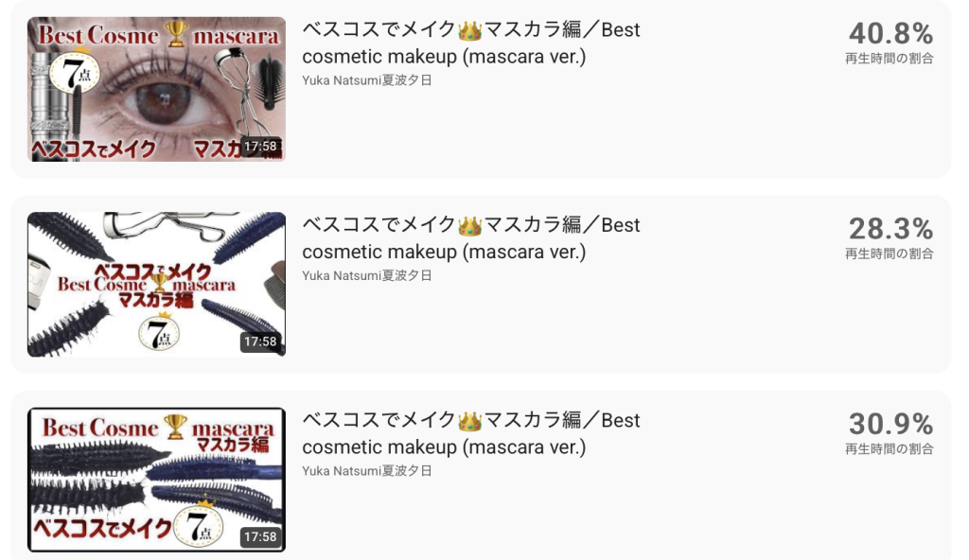Select the 40.8% watch time value
This screenshot has height=560, width=969.
tap(890, 33)
